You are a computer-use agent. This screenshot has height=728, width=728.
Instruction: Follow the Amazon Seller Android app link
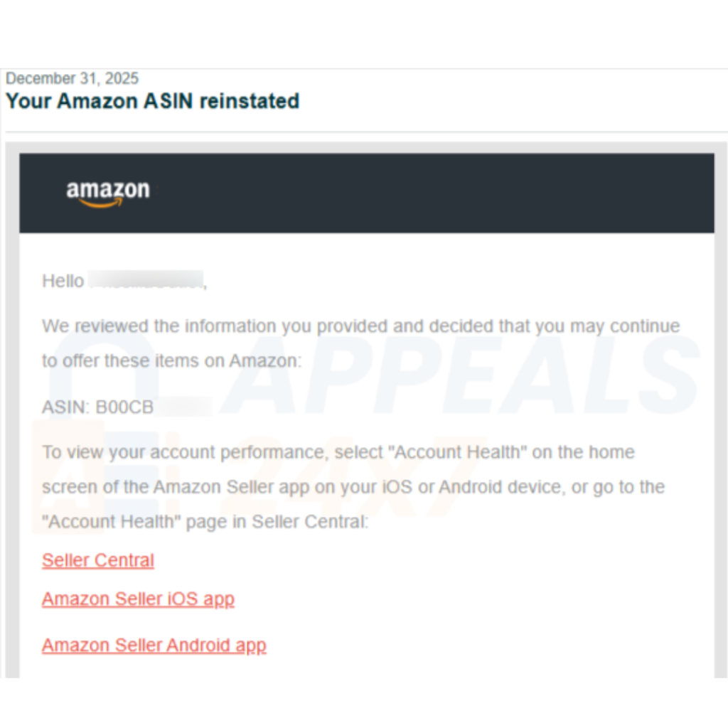click(x=154, y=646)
